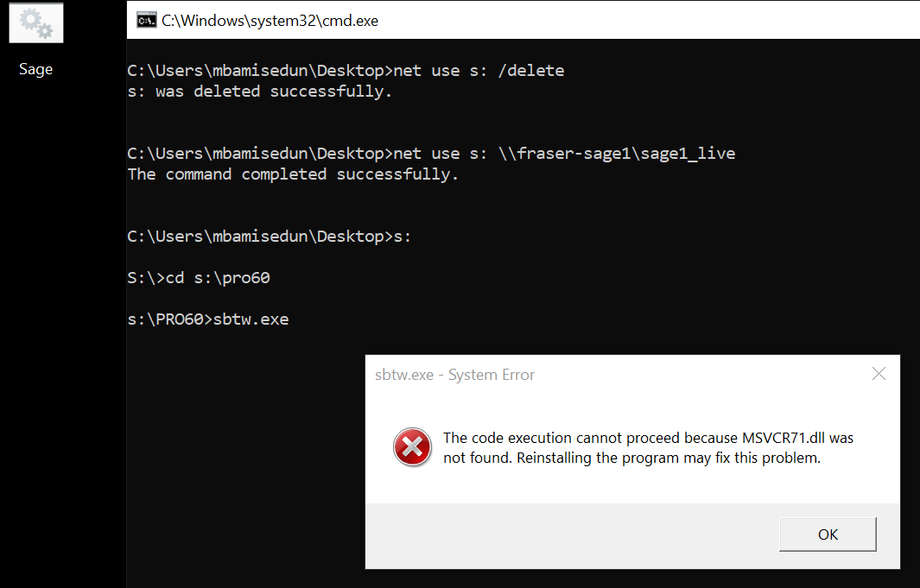Click the Sage shortcut label text
Image resolution: width=920 pixels, height=588 pixels.
click(35, 69)
